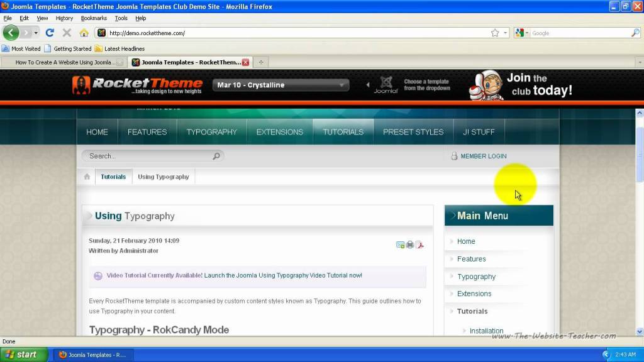The width and height of the screenshot is (644, 362).
Task: Click the PDF icon for the article
Action: [x=419, y=244]
